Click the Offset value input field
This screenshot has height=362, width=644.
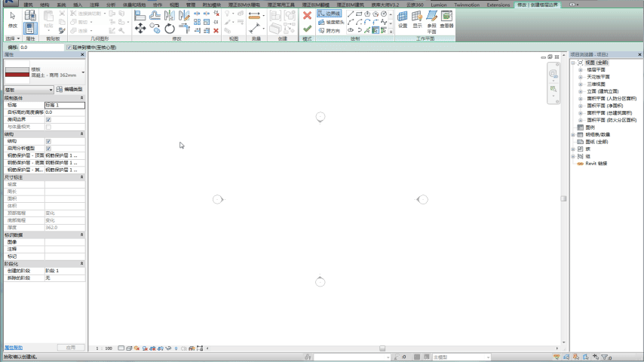click(x=42, y=48)
